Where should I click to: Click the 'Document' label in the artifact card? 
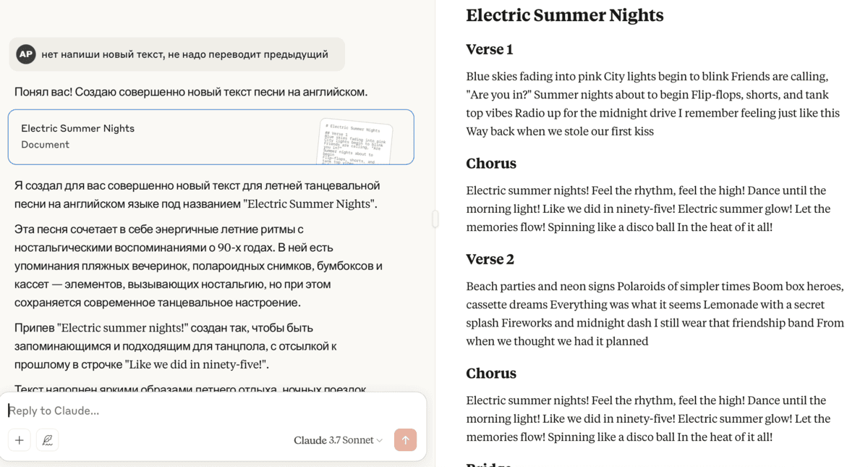[x=45, y=145]
